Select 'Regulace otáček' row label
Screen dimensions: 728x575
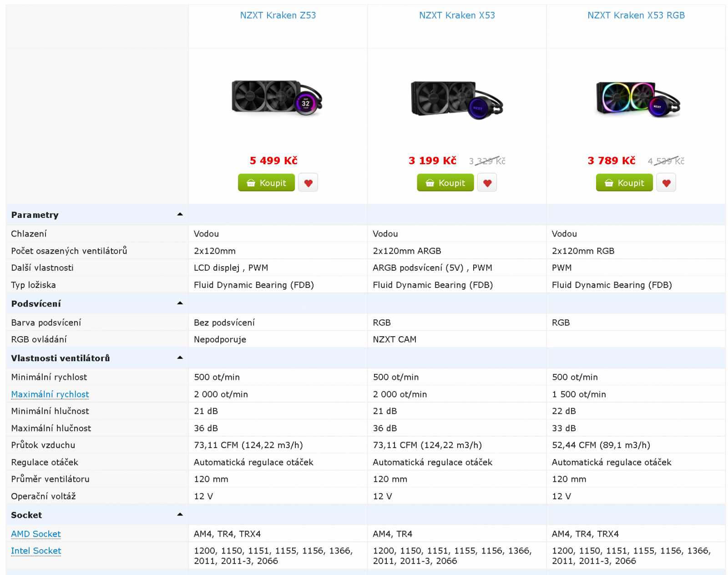[x=45, y=462]
